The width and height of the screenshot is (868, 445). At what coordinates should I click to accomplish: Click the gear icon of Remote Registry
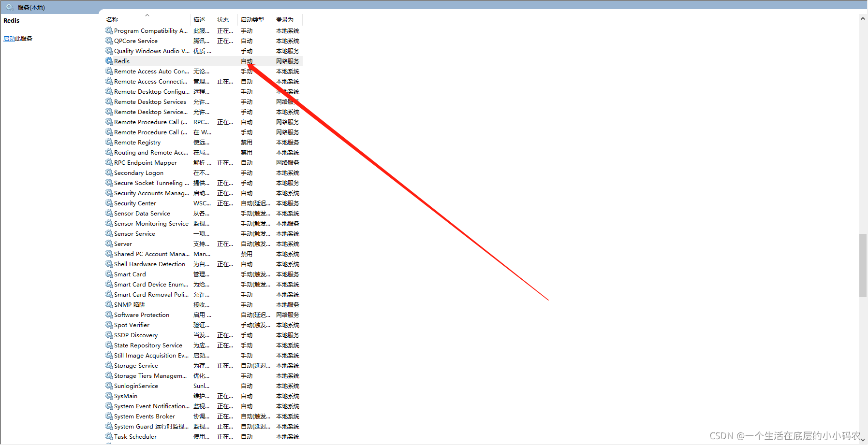point(109,142)
